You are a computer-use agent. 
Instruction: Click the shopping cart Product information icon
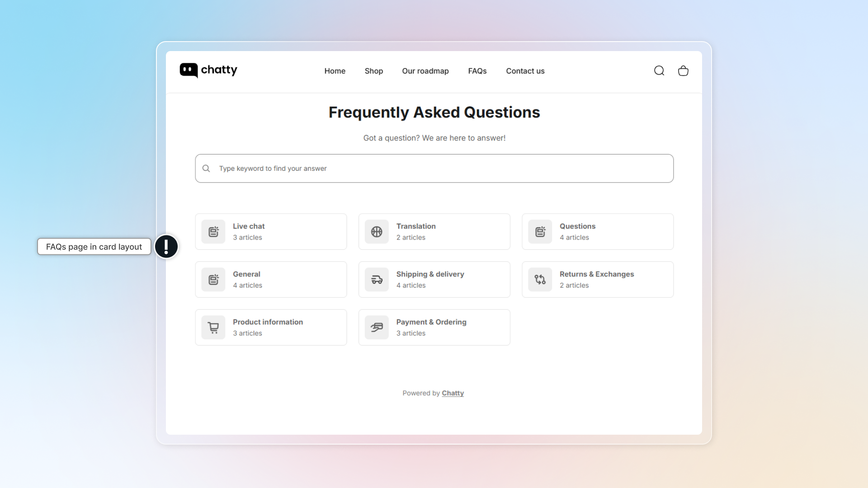tap(213, 328)
